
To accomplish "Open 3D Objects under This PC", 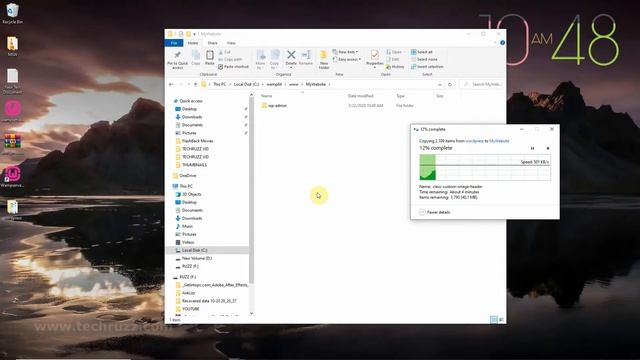I will pyautogui.click(x=191, y=194).
